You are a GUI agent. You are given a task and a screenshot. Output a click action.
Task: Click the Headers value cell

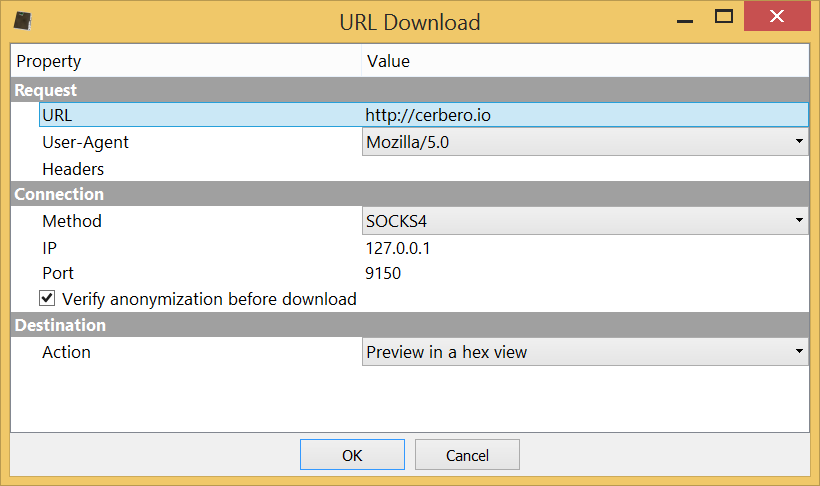point(585,169)
